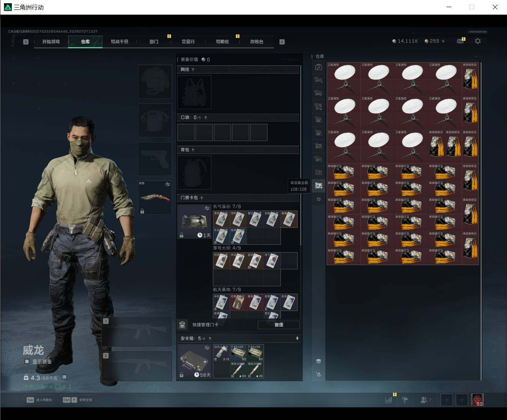Viewport: 507px width, 420px height.
Task: Open the settings gear in top bar
Action: click(478, 41)
